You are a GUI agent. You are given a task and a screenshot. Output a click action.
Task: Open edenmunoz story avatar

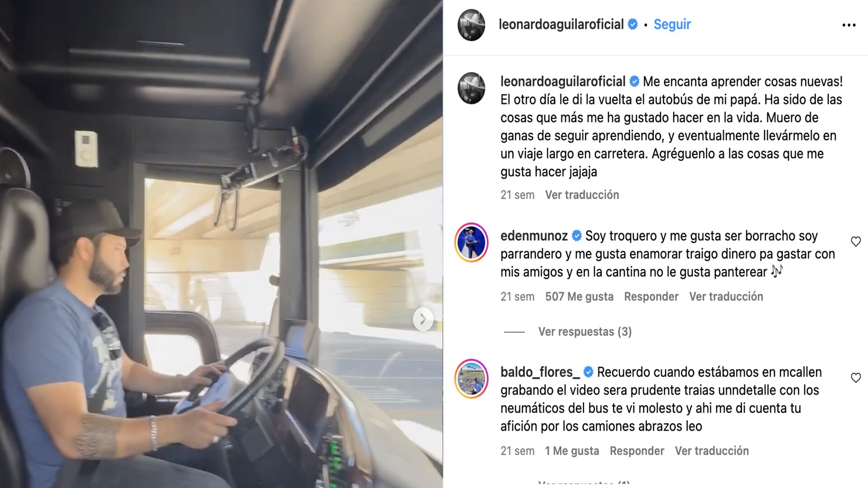[471, 242]
